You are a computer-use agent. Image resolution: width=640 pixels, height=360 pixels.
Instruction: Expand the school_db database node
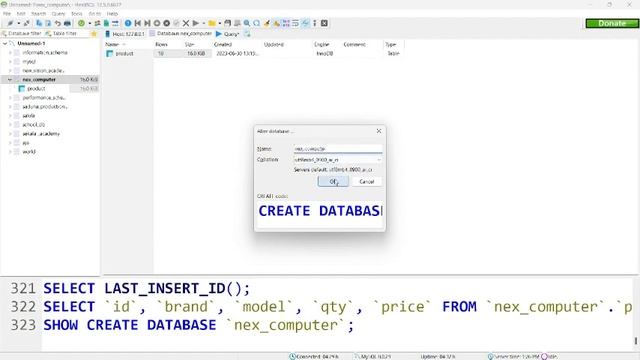tap(10, 124)
